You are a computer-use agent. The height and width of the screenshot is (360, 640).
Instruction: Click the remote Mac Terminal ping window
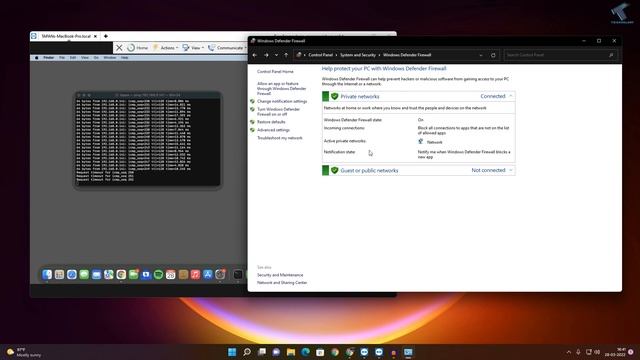148,140
